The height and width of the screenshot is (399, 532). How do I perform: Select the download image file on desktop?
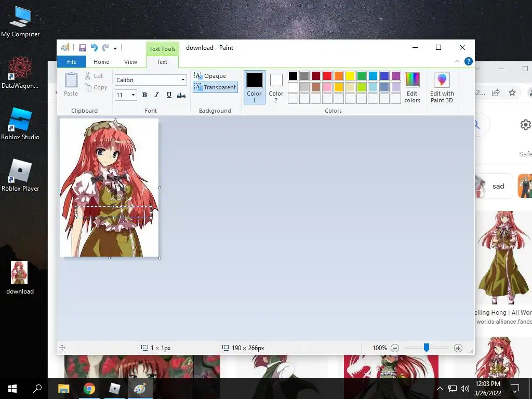coord(19,277)
